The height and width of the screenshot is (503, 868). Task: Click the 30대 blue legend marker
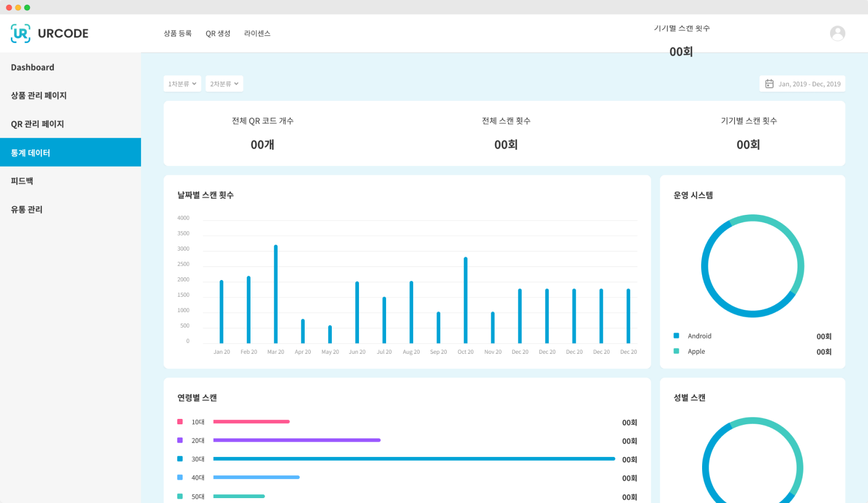pyautogui.click(x=180, y=459)
